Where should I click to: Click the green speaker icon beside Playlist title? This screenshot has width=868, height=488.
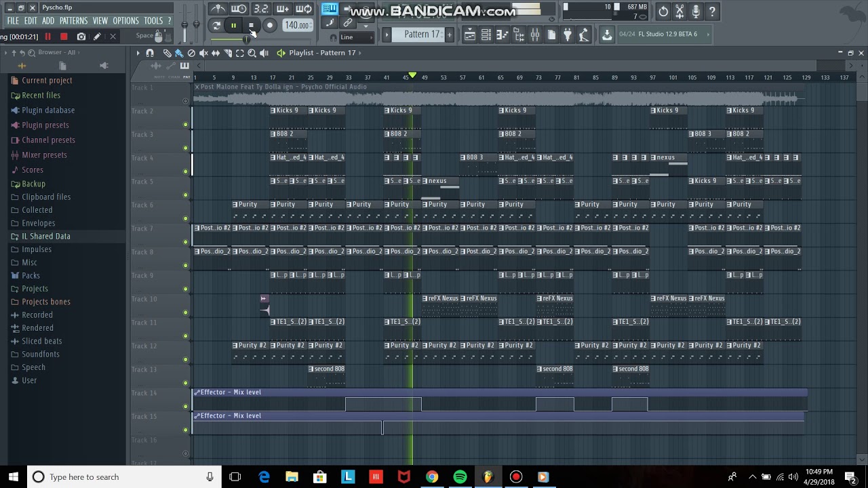(281, 53)
